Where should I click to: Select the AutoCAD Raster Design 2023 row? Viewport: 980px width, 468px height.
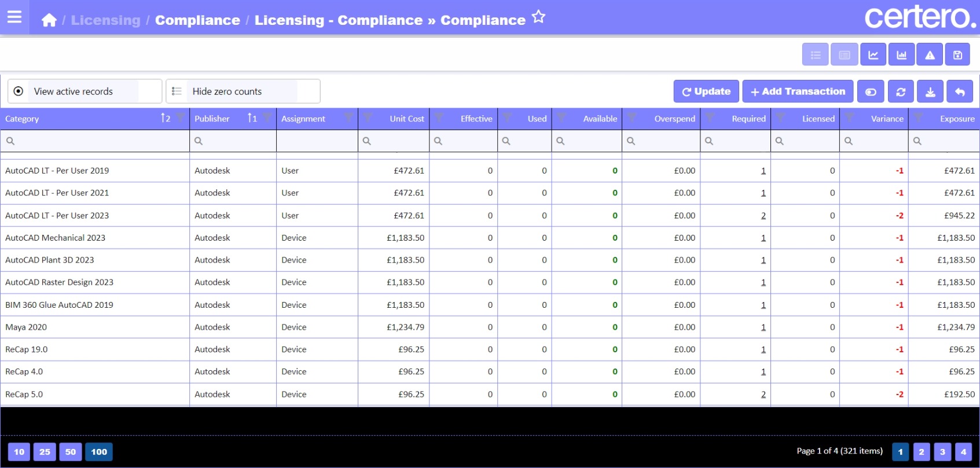[x=490, y=282]
